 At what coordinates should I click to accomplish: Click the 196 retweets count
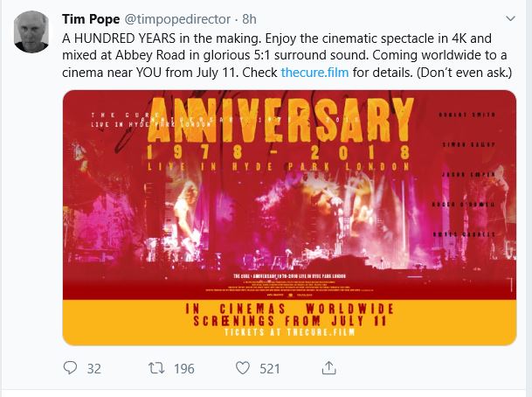tap(183, 369)
